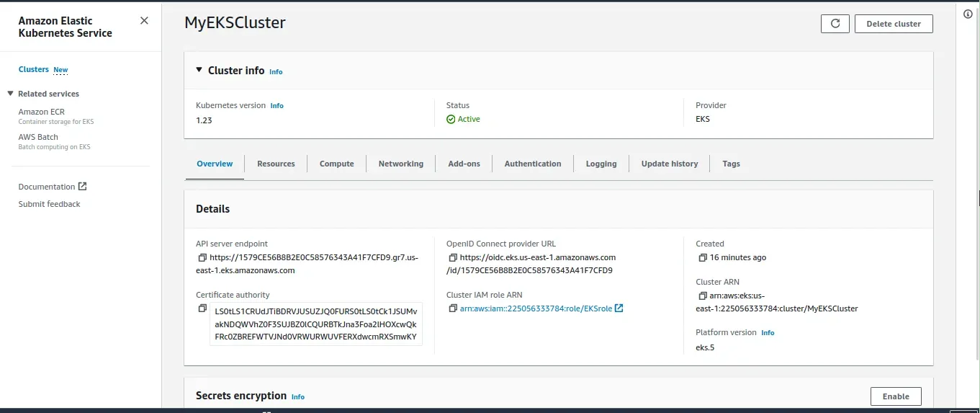Open the info panel icon at top right
980x413 pixels.
coord(968,14)
